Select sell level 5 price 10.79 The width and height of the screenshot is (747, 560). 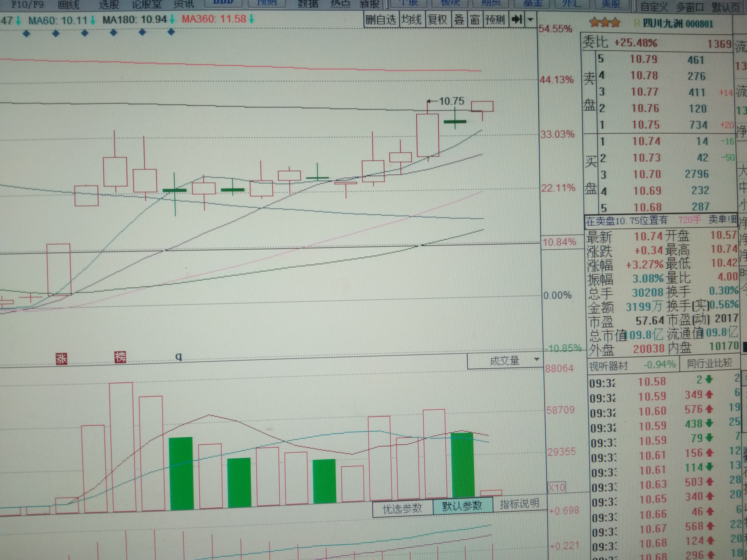click(x=644, y=59)
